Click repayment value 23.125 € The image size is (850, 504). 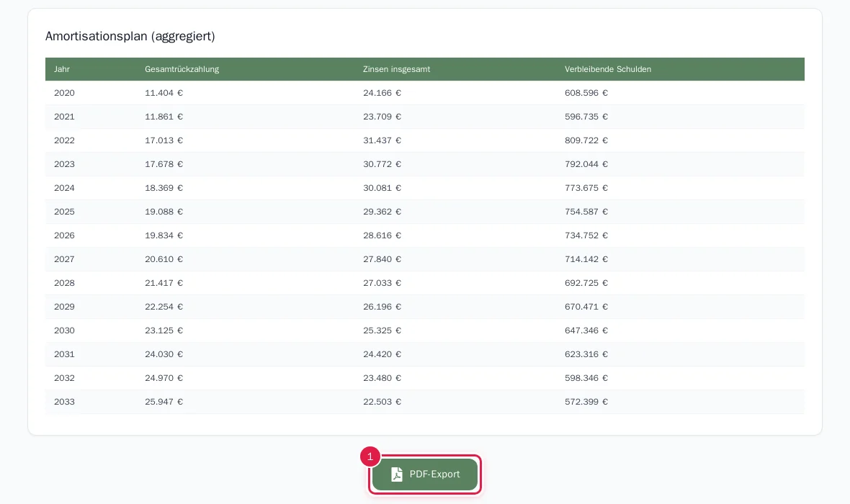point(164,330)
